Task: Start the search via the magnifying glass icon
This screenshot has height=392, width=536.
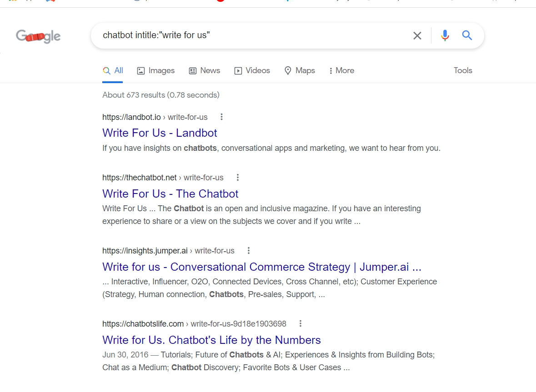Action: (x=467, y=35)
